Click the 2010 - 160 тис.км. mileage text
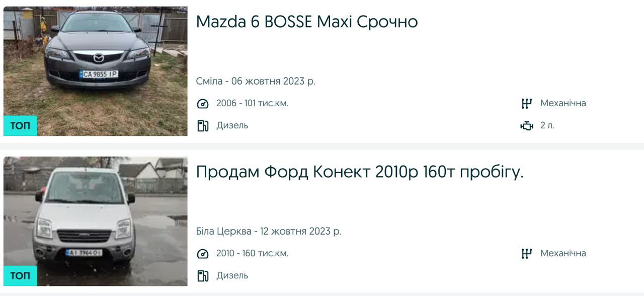Viewport: 644px width, 296px height. click(x=252, y=253)
